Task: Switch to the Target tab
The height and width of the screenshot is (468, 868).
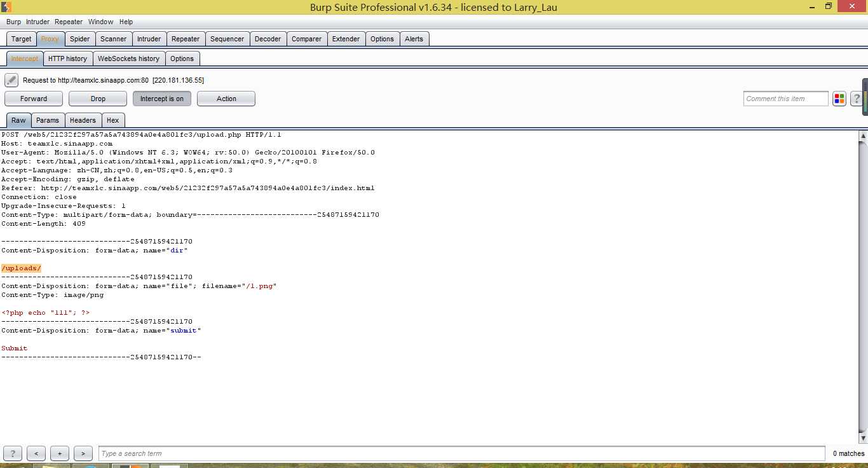Action: [21, 39]
